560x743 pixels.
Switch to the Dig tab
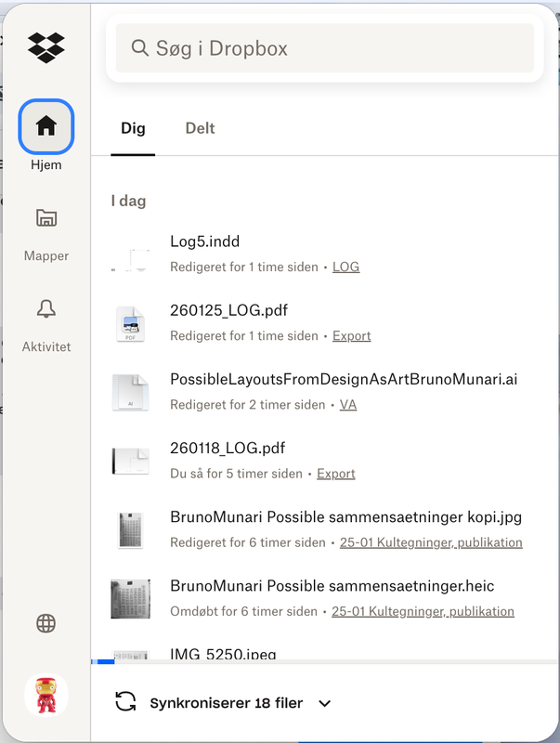click(x=133, y=128)
